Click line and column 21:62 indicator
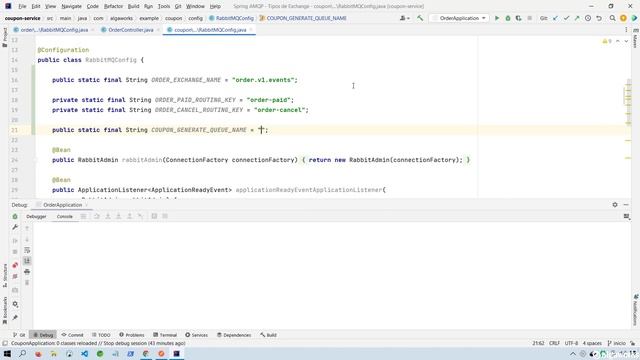The height and width of the screenshot is (360, 640). (538, 343)
